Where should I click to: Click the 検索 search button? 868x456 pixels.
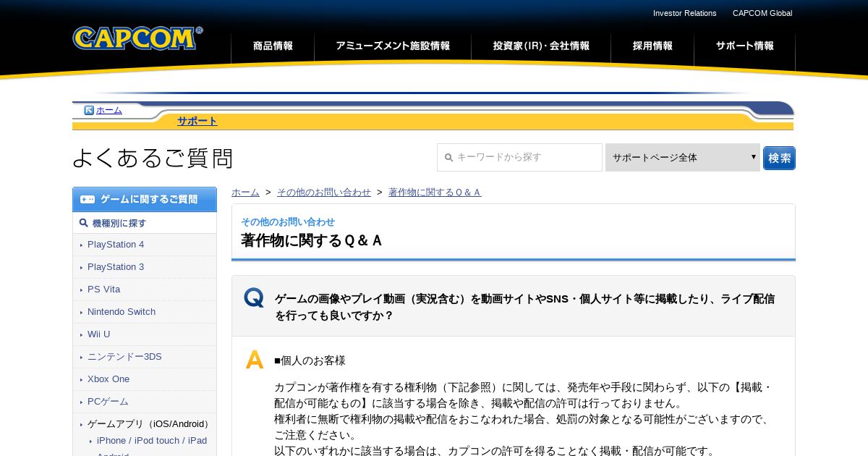(779, 158)
